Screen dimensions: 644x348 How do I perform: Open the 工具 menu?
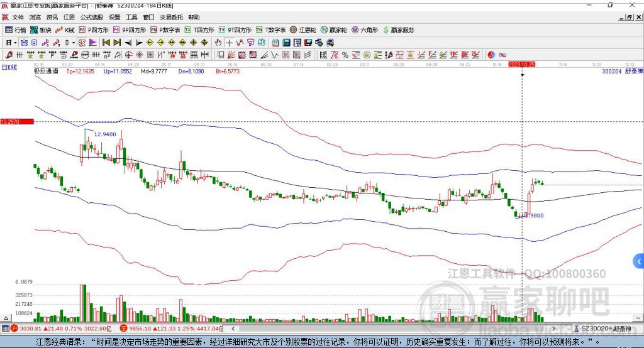131,17
